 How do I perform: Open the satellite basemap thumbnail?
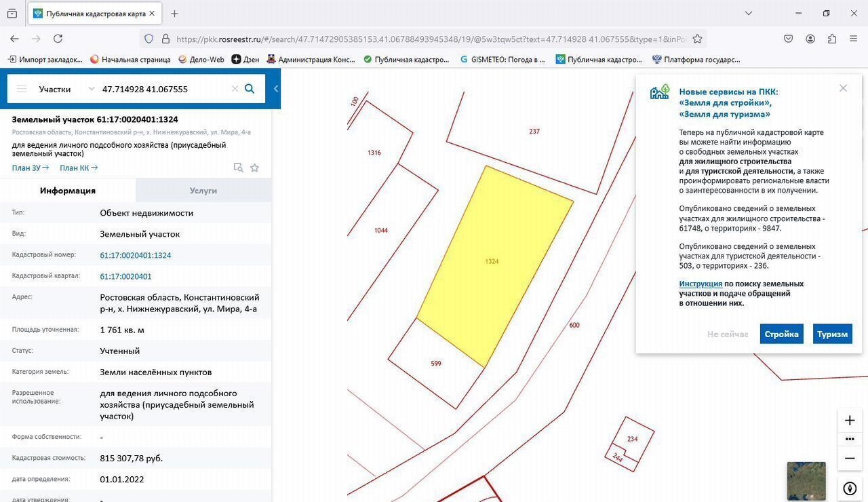806,481
